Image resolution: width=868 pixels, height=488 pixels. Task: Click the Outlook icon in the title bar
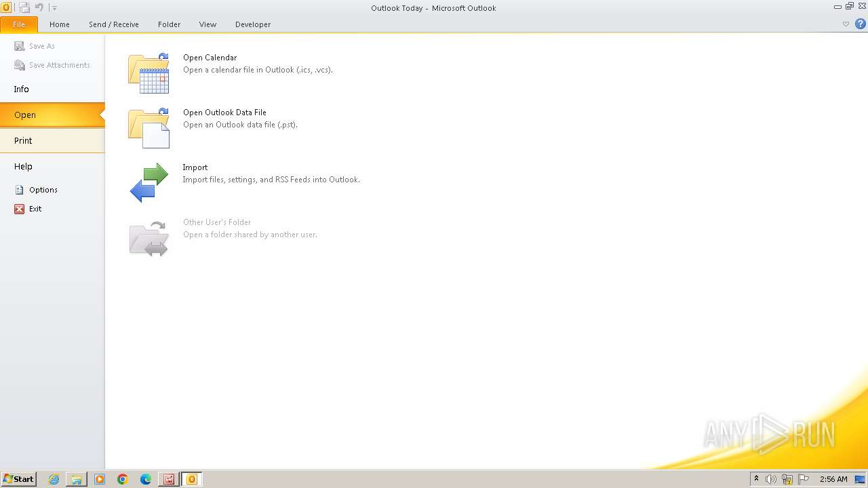pyautogui.click(x=6, y=7)
